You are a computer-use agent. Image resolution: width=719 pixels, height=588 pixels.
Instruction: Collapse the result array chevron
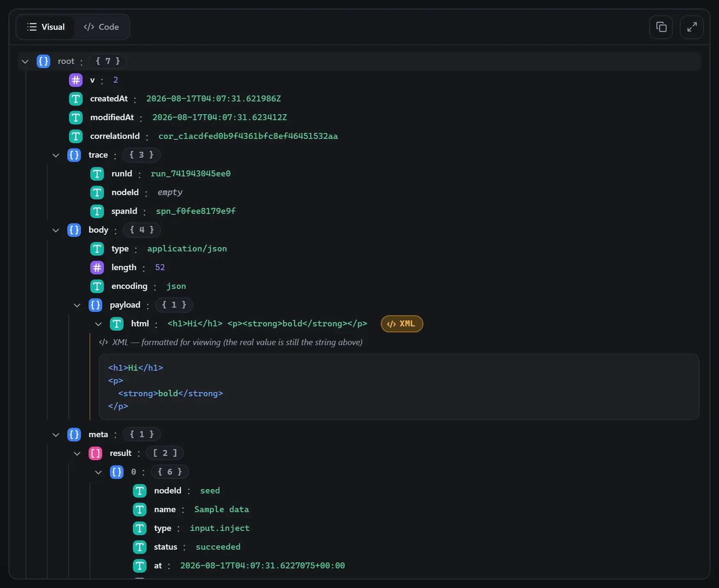point(77,453)
